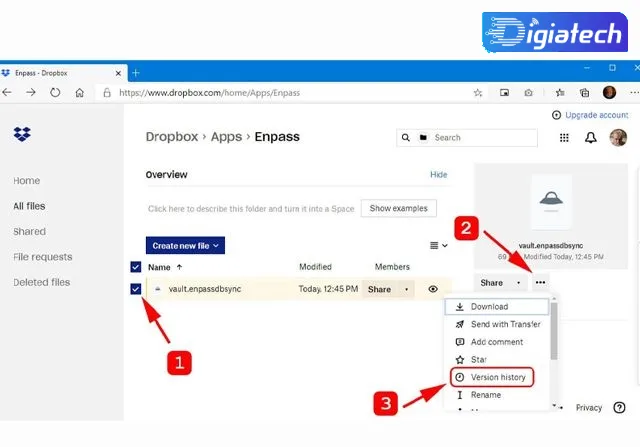Choose Rename in the menu
This screenshot has width=640, height=447.
pos(496,395)
